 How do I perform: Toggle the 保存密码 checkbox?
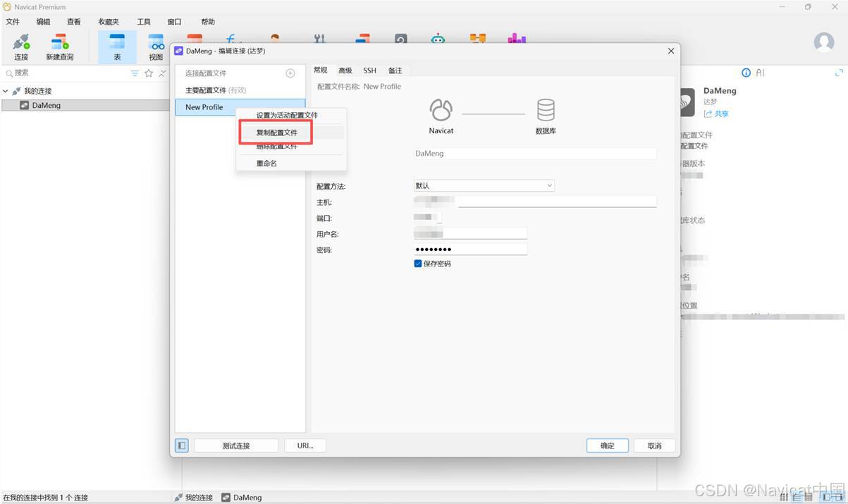click(418, 264)
